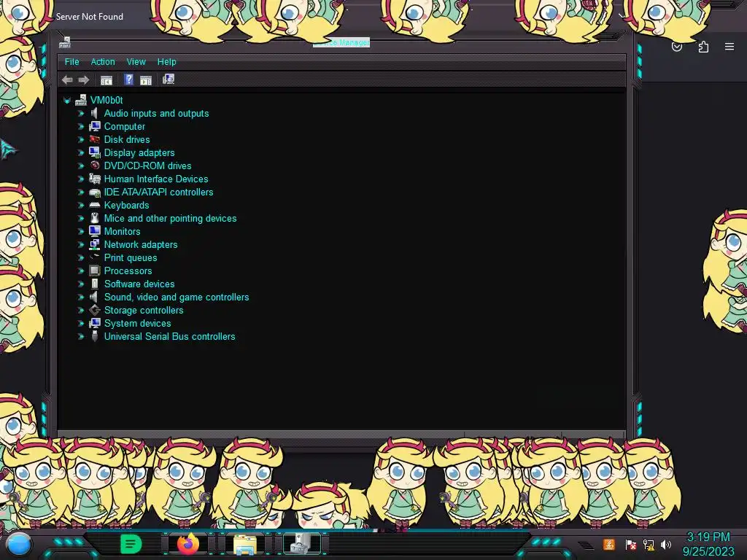747x560 pixels.
Task: Click the Back arrow in Device Manager toolbar
Action: coord(67,80)
